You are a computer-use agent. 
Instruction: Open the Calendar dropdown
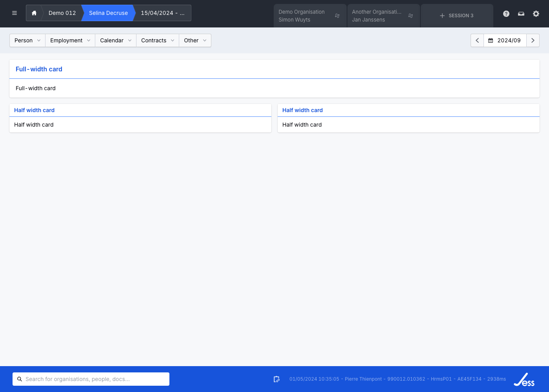tap(116, 40)
